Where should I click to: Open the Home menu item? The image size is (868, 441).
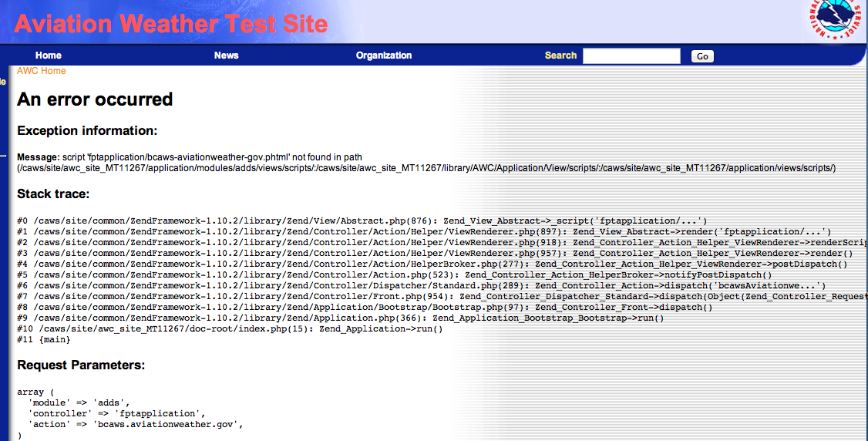[x=48, y=56]
